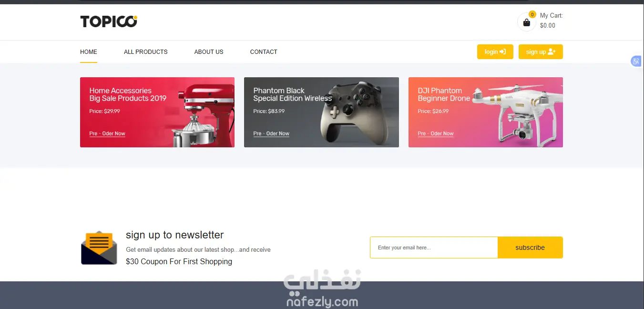Click the translate icon at right edge
This screenshot has width=644, height=309.
pos(636,61)
